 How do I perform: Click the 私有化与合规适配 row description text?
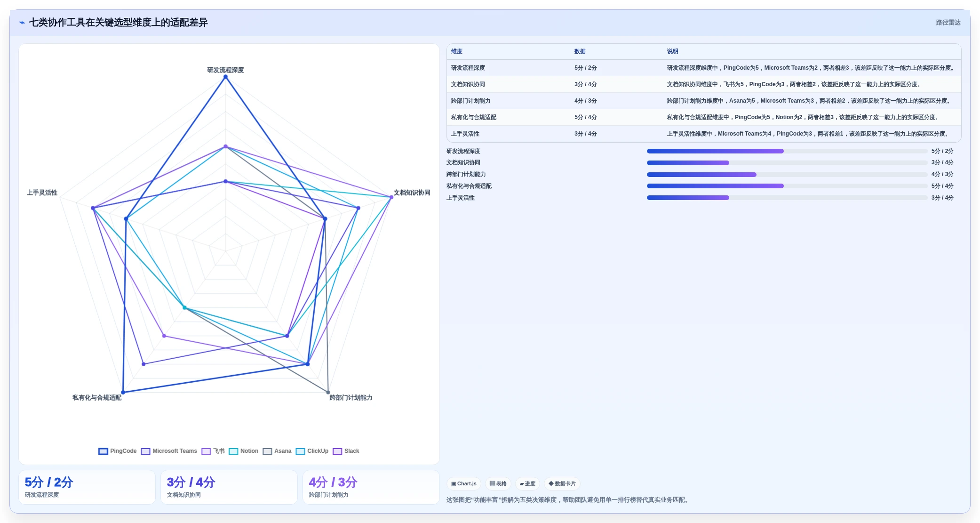pos(804,117)
